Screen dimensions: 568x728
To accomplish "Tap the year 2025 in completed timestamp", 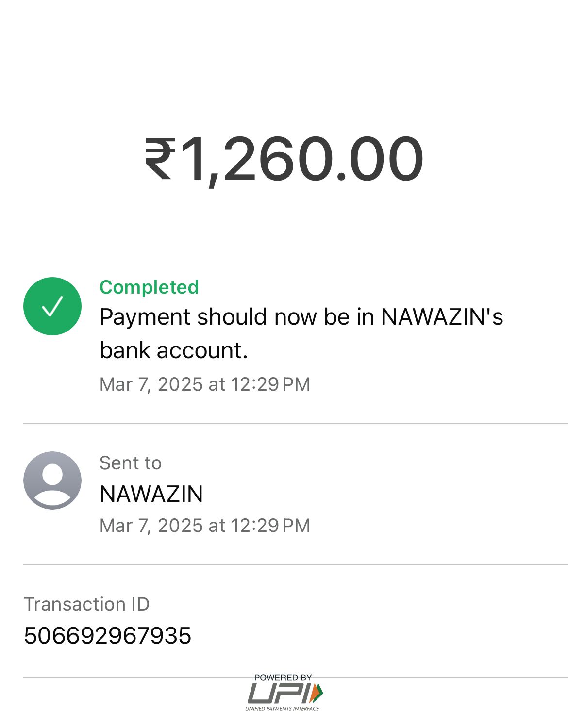I will pos(180,384).
